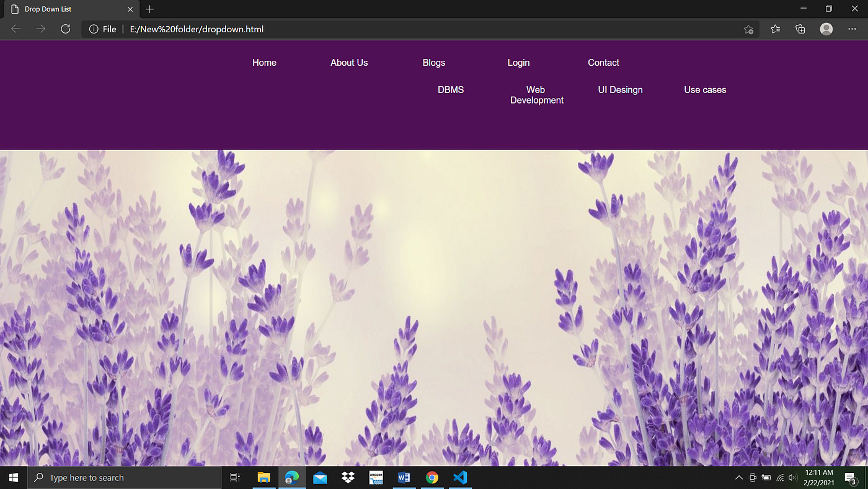Click the browser forward arrow
The image size is (868, 489).
click(x=41, y=29)
